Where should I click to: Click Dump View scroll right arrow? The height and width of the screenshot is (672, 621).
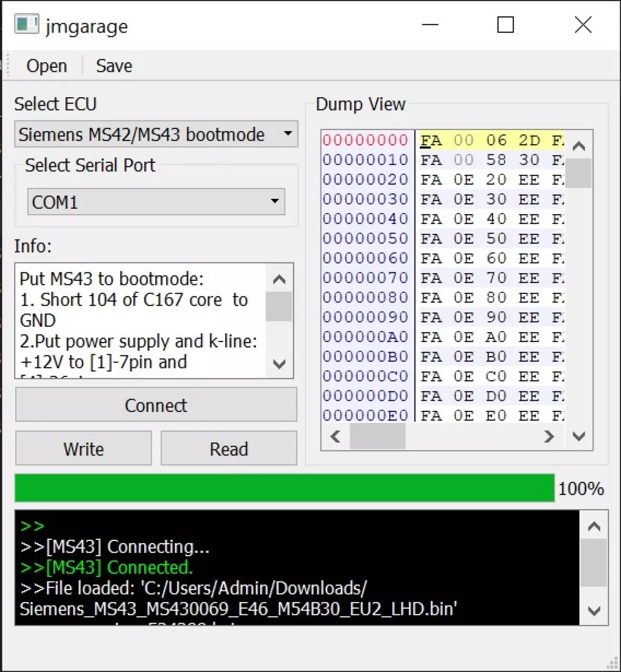(549, 436)
